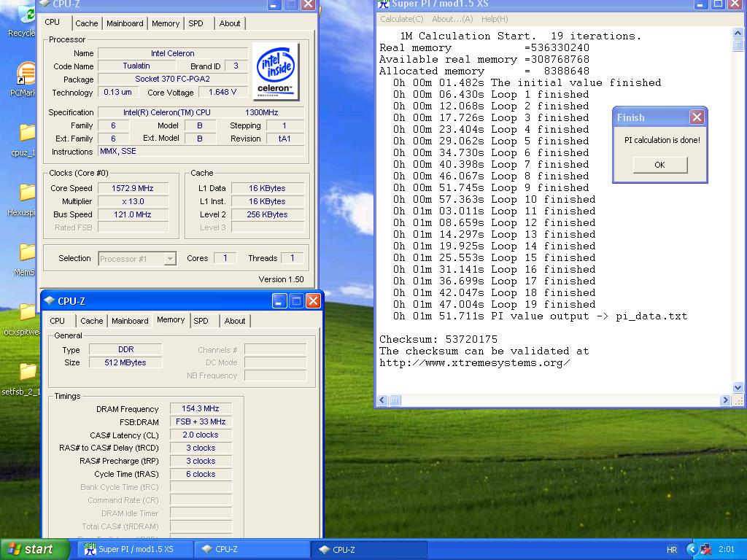Click the CPU-Z title bar icon of lower window
This screenshot has height=560, width=747.
pyautogui.click(x=49, y=301)
